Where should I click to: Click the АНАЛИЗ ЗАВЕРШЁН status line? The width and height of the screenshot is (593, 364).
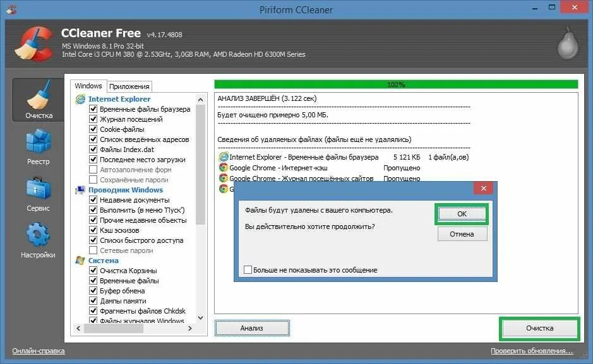[267, 98]
